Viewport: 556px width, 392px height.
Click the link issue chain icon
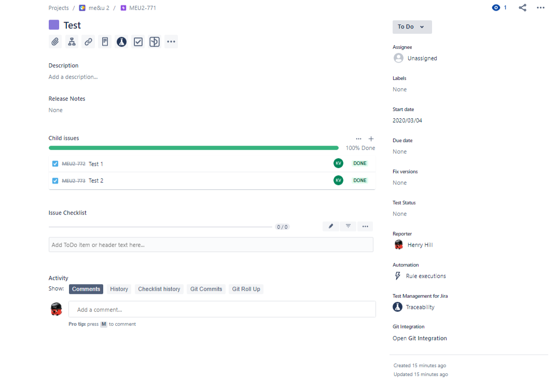[88, 42]
